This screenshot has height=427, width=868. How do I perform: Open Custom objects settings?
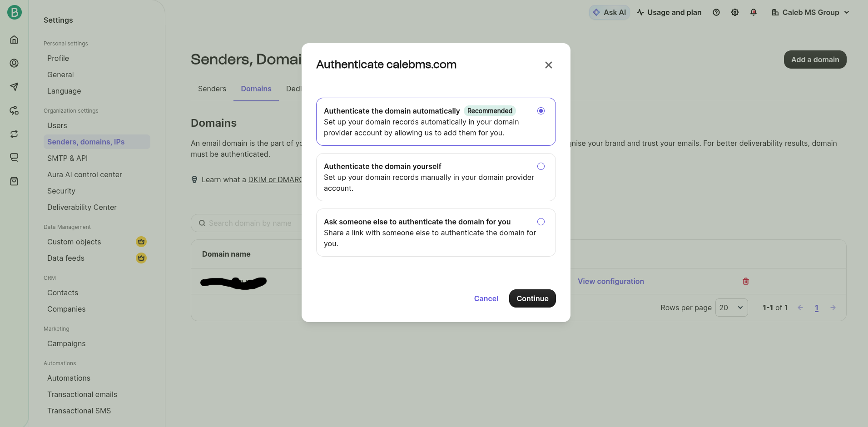tap(74, 242)
